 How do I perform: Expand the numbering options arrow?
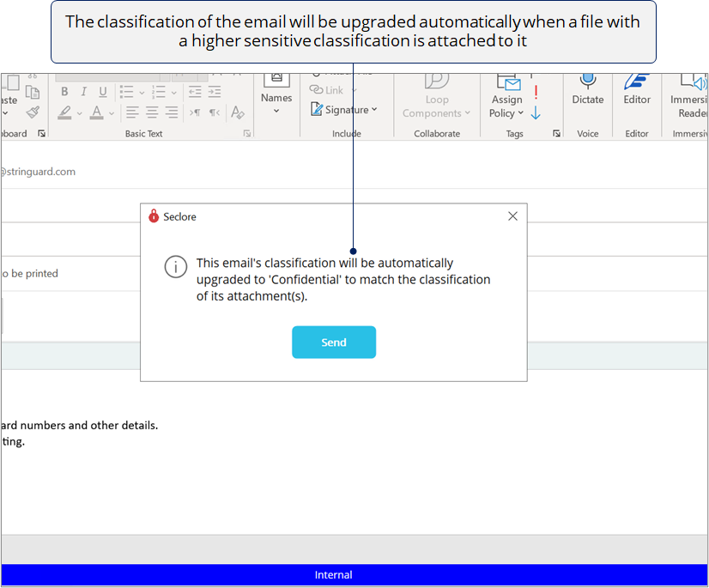[x=173, y=93]
